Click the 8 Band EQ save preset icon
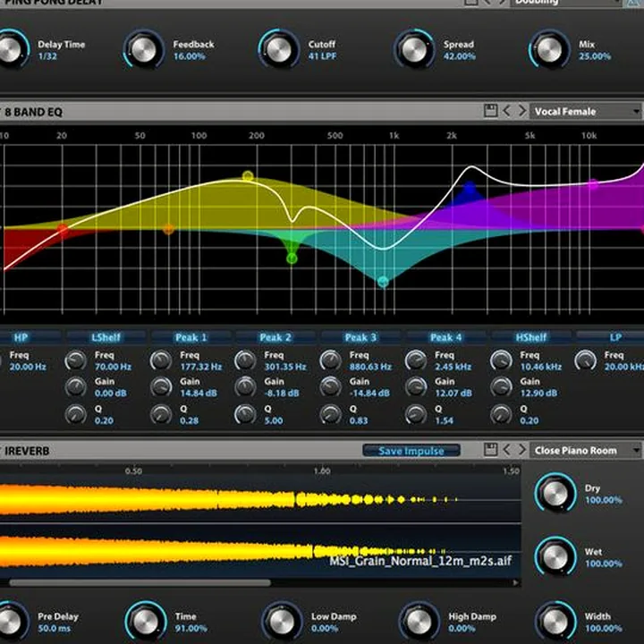Screen dimensions: 644x644 click(x=490, y=111)
